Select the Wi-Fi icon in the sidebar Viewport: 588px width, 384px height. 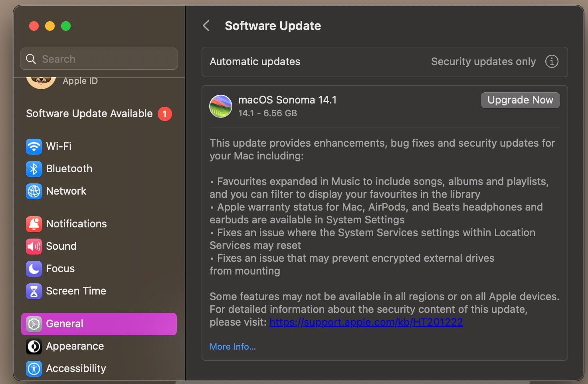click(x=34, y=146)
